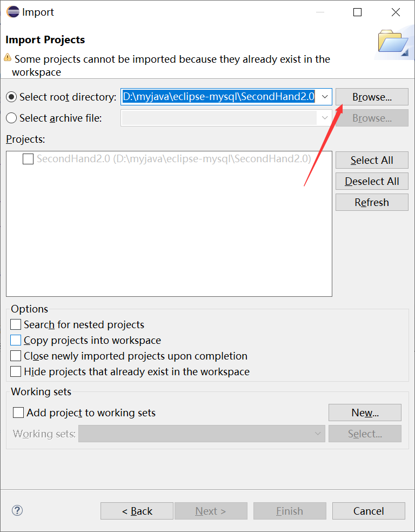Click New... to create a working set
The image size is (415, 532).
(365, 413)
